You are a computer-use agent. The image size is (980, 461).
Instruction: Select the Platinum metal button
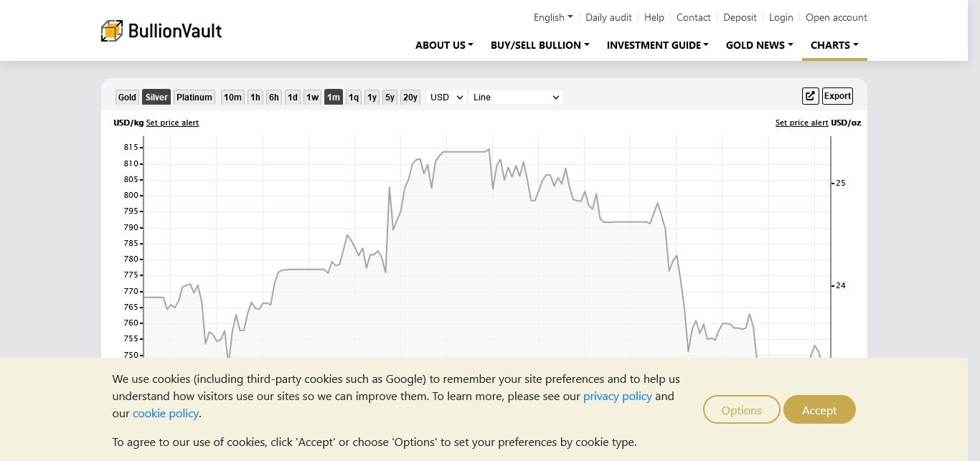click(194, 98)
